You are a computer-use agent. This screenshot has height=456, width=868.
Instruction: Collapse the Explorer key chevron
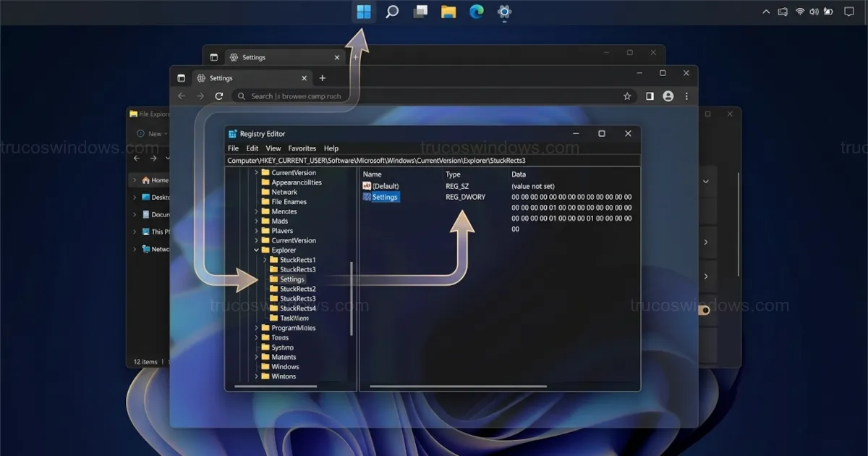pyautogui.click(x=257, y=250)
